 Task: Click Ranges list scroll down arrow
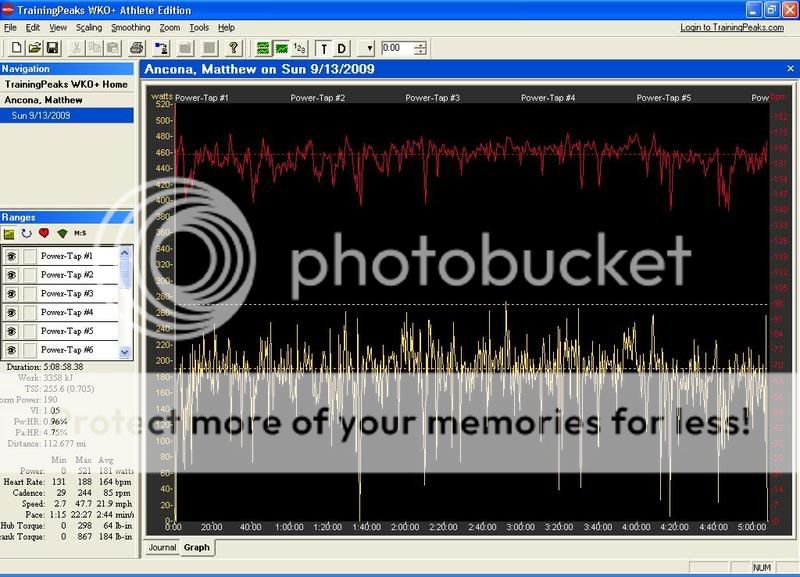125,352
